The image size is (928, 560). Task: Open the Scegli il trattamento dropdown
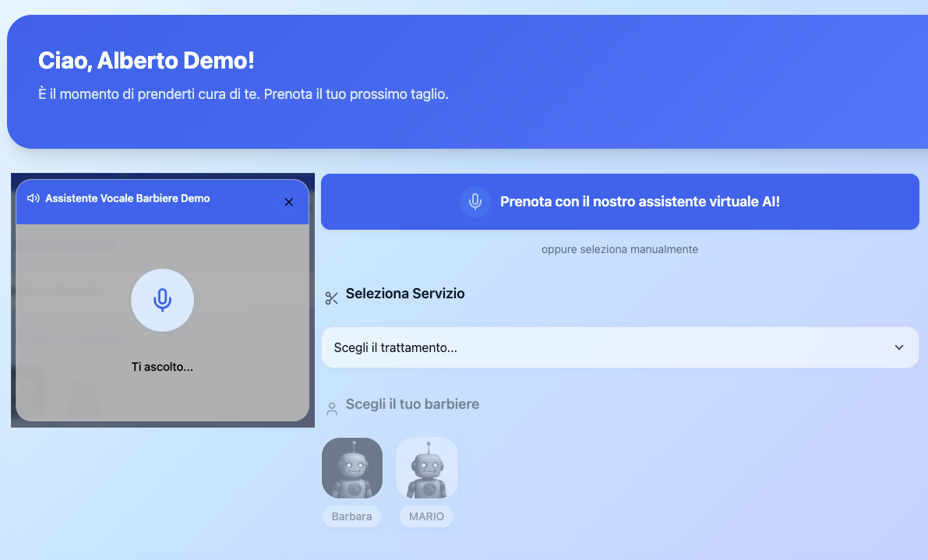click(x=619, y=347)
